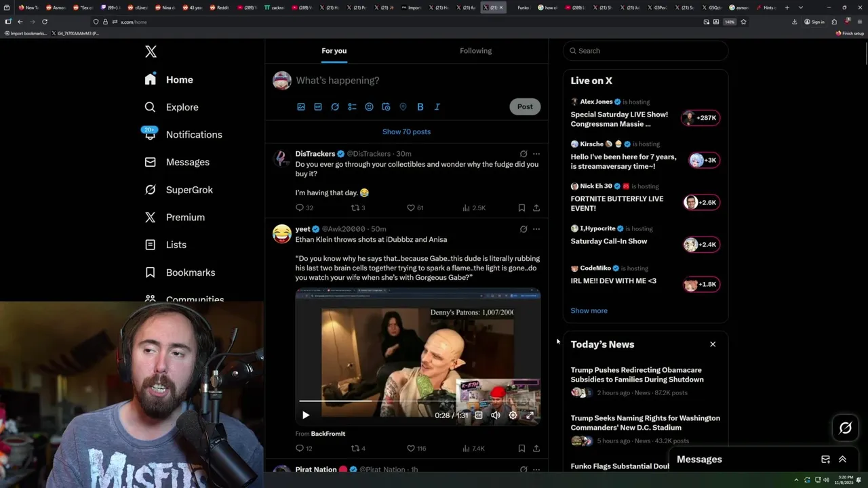Open emoji picker in composer

pyautogui.click(x=369, y=106)
